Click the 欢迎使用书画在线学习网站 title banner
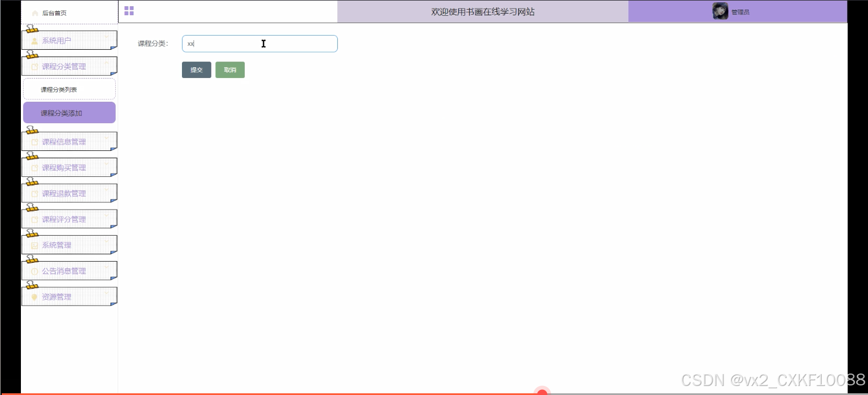 point(483,12)
